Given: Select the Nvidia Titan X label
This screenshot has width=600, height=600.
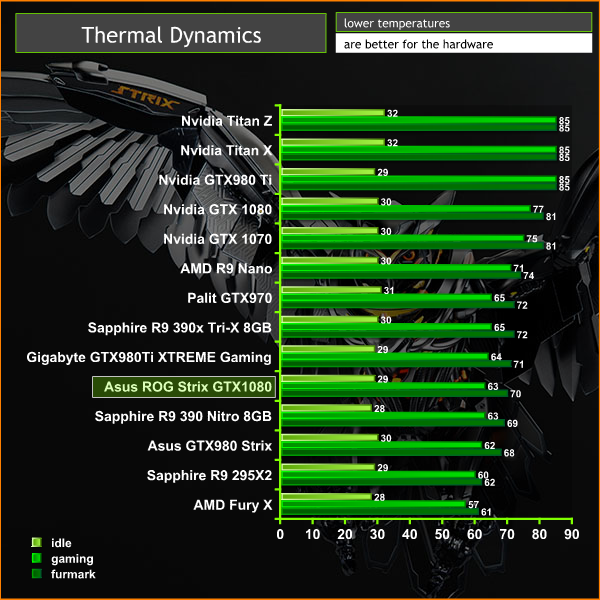Looking at the screenshot, I should (x=226, y=151).
